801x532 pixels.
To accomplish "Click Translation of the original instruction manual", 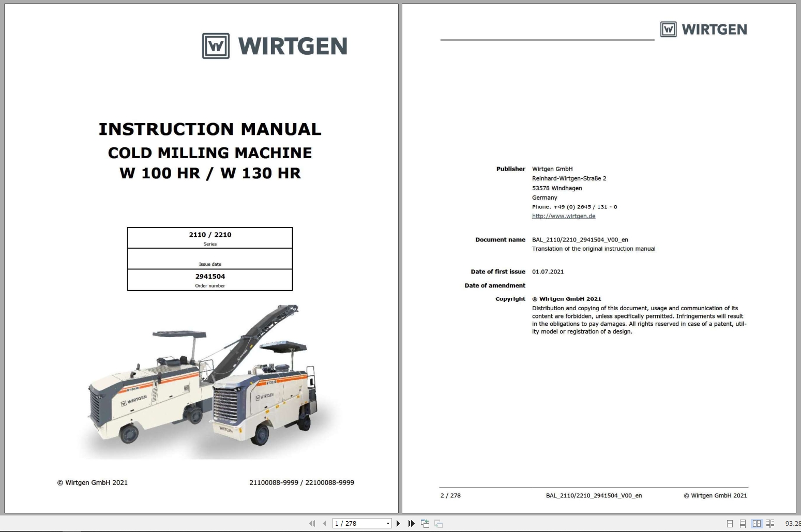I will 594,249.
